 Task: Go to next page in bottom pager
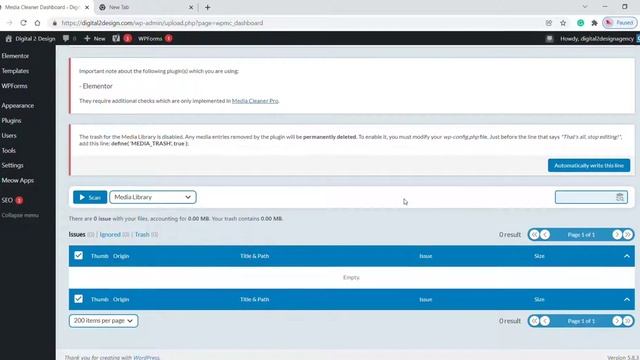click(617, 321)
